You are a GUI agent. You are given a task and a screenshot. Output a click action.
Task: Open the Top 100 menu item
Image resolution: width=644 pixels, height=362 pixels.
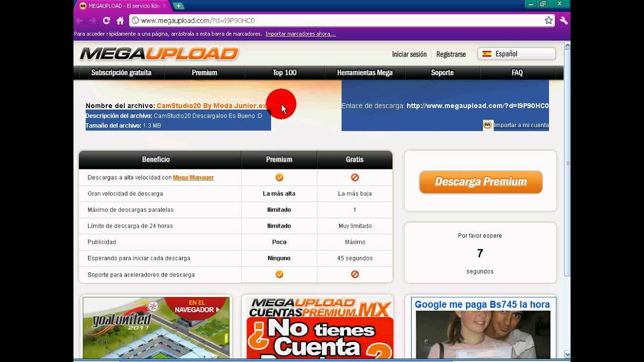point(284,72)
